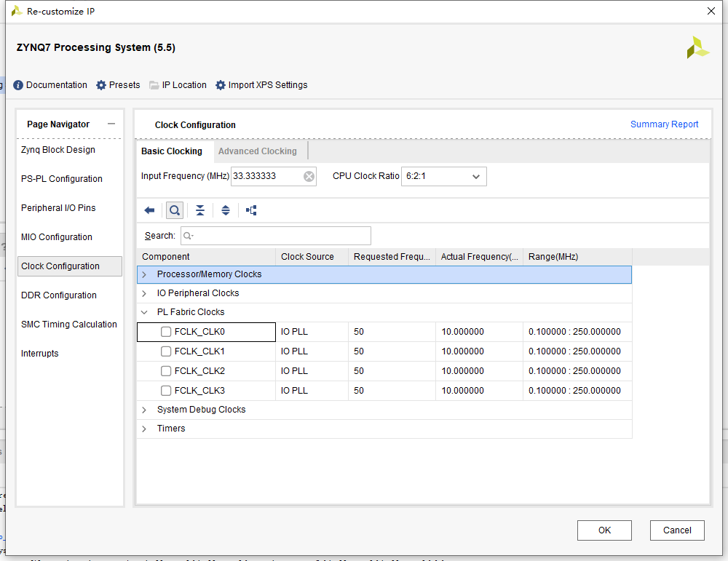Click the OK button
Screen dimensions: 728x561
pyautogui.click(x=604, y=530)
